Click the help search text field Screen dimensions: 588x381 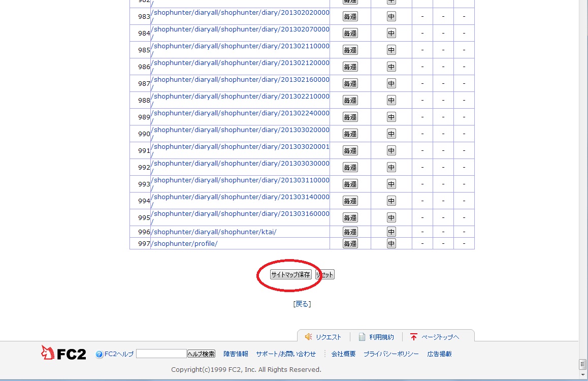point(161,354)
